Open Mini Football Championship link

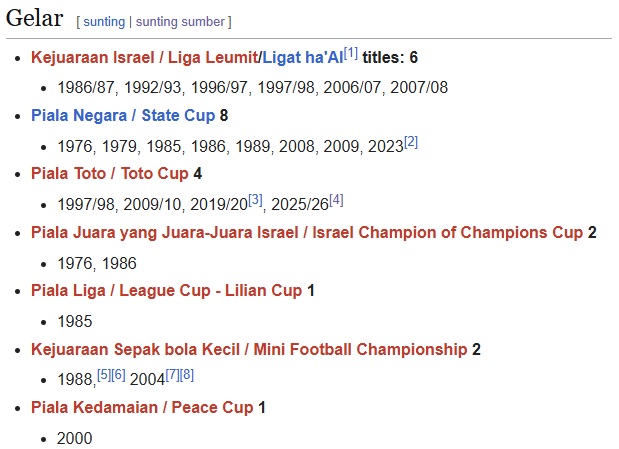pyautogui.click(x=249, y=349)
